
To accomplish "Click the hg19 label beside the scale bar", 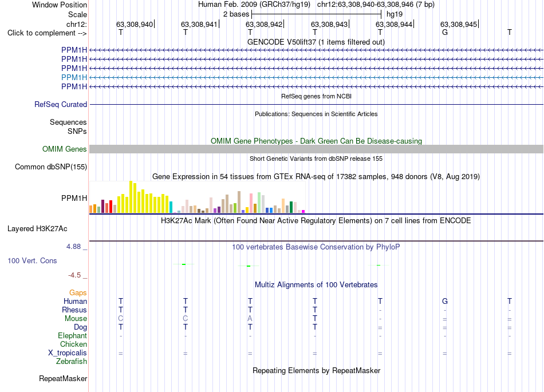I will pos(395,14).
